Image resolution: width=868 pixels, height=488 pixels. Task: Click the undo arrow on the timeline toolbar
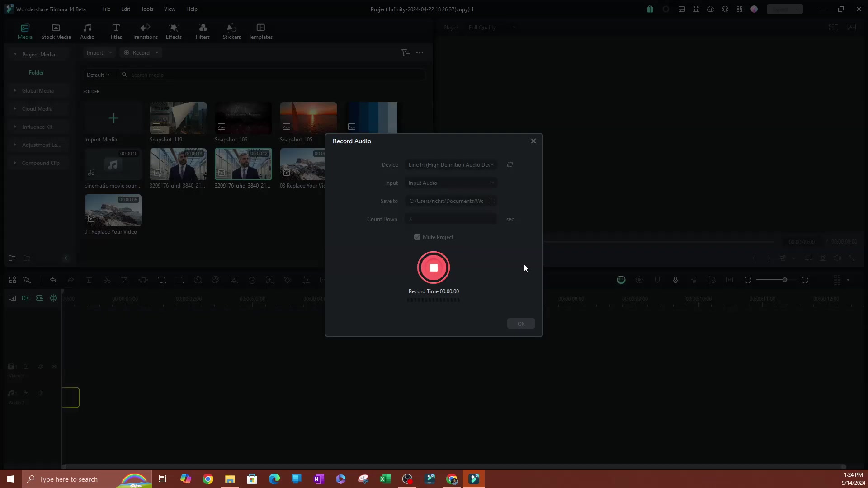pyautogui.click(x=53, y=280)
